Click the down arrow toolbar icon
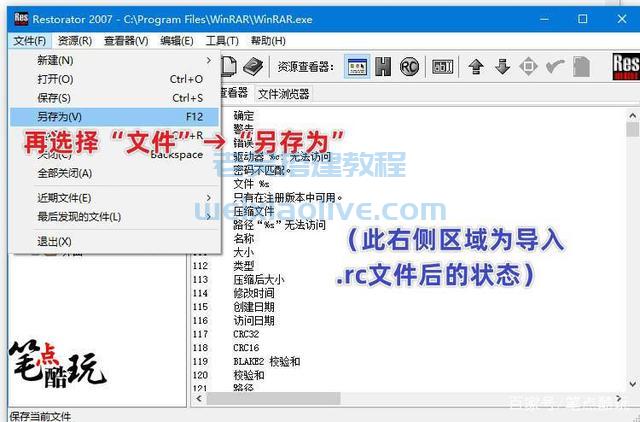Screen dimensions: 640x422 pos(502,67)
